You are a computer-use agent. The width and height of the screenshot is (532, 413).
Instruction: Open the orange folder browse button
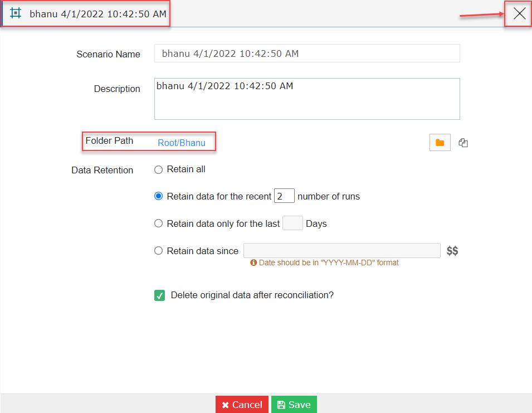pos(440,143)
